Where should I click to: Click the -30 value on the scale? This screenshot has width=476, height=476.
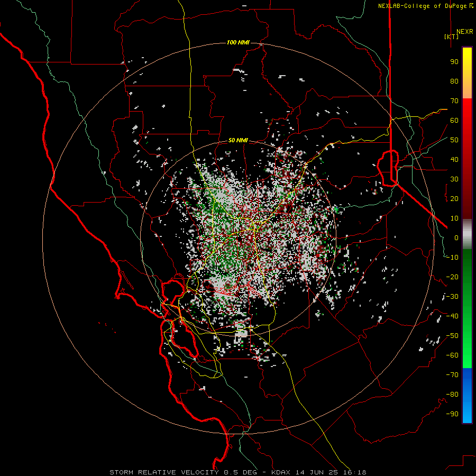click(452, 297)
